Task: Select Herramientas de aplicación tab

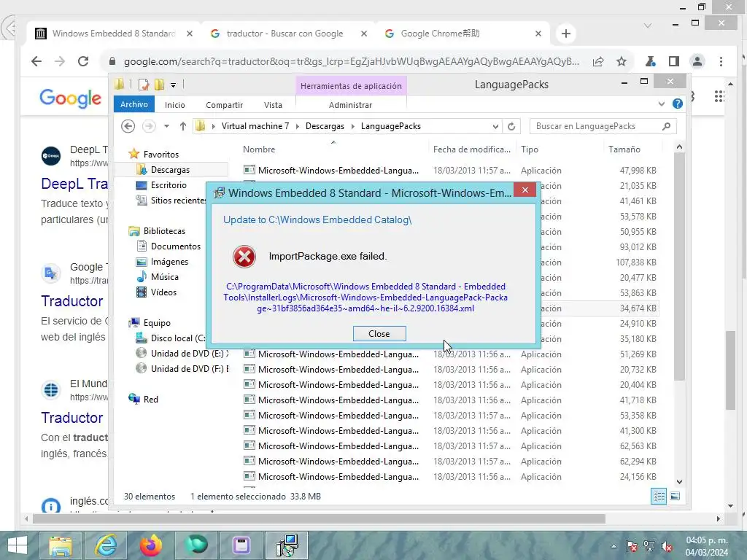Action: [351, 86]
